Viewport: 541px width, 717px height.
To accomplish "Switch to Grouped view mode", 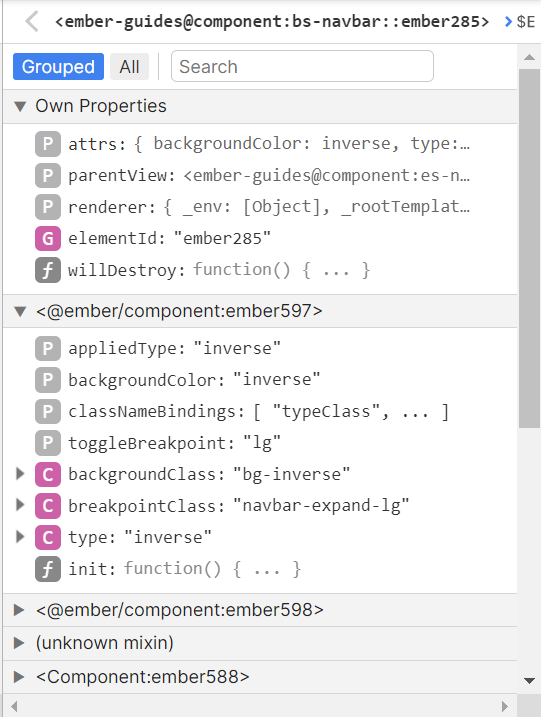I will 59,67.
